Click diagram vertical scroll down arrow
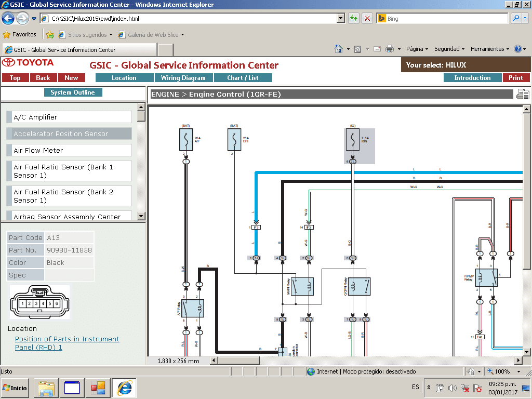The width and height of the screenshot is (532, 399). pyautogui.click(x=526, y=352)
